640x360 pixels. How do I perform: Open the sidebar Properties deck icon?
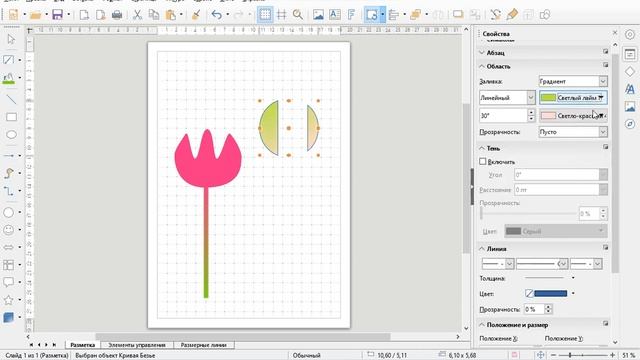click(630, 54)
